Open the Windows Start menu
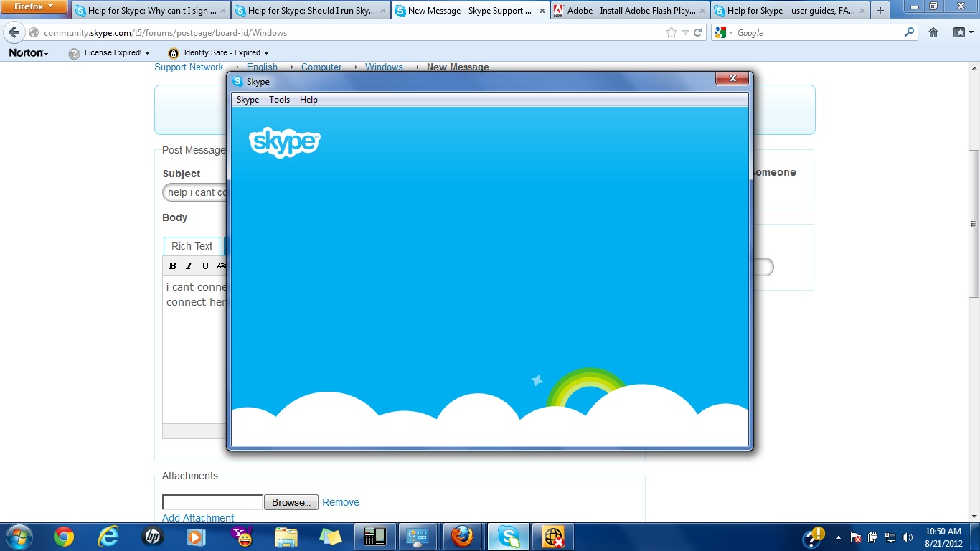The image size is (980, 551). click(18, 537)
